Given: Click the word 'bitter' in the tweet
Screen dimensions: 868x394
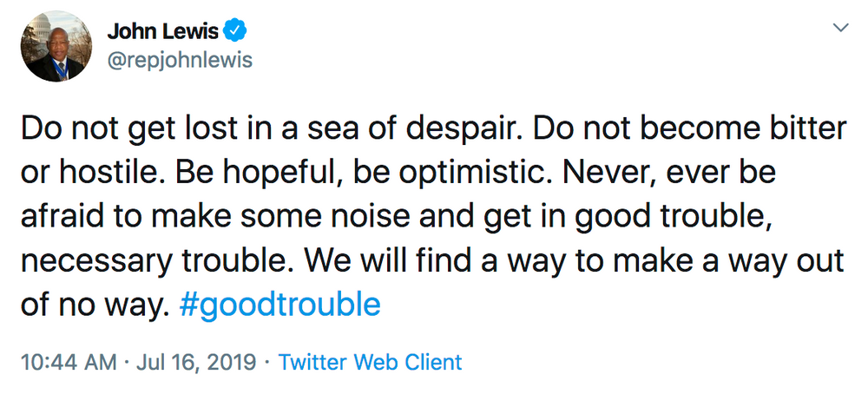Looking at the screenshot, I should click(x=806, y=128).
